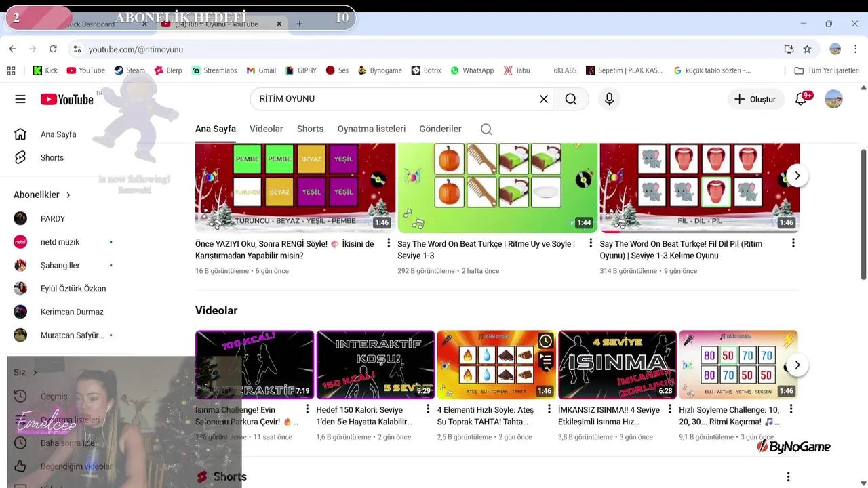
Task: Open the WhatsApp bookmark
Action: pos(472,70)
